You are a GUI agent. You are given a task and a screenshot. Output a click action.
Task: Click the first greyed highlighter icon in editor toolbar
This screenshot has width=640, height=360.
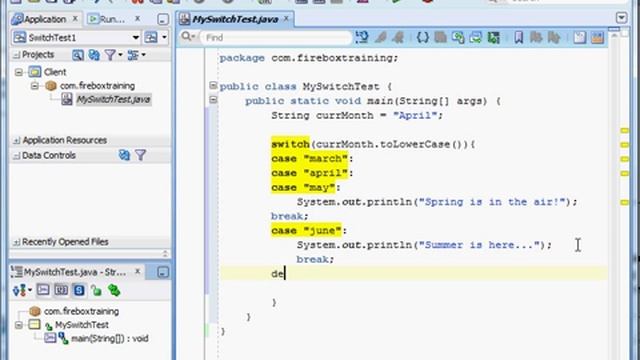pos(381,38)
